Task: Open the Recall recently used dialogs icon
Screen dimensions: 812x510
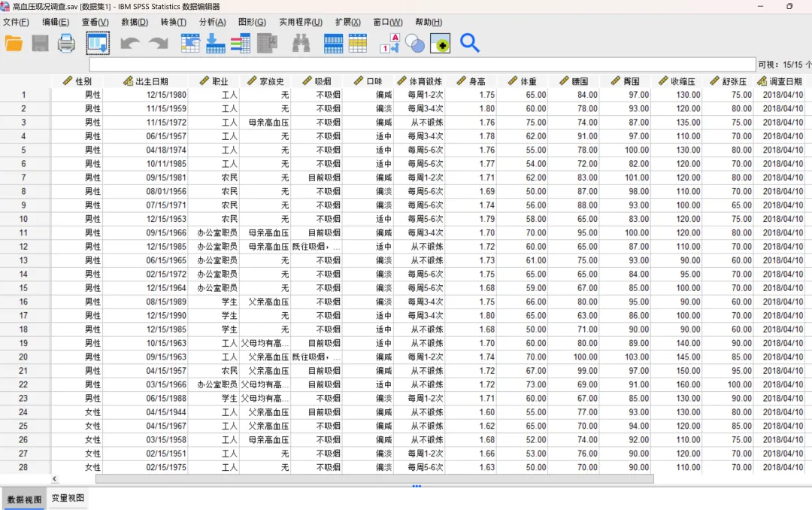Action: pyautogui.click(x=97, y=44)
